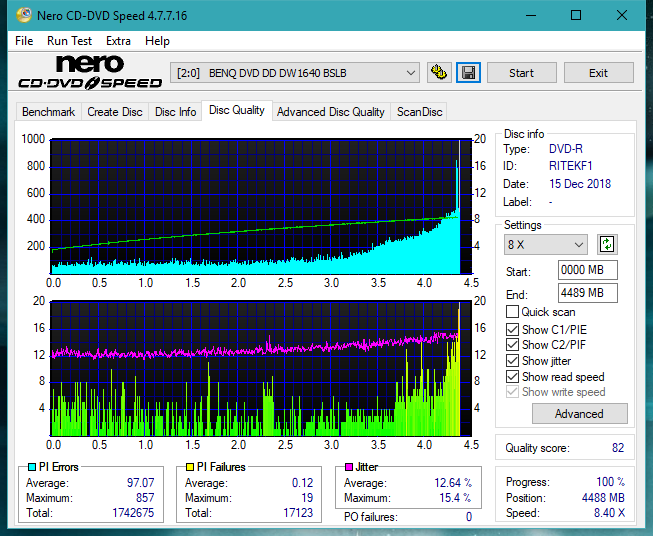The image size is (653, 536).
Task: Select the Disc Quality tab
Action: (x=237, y=110)
